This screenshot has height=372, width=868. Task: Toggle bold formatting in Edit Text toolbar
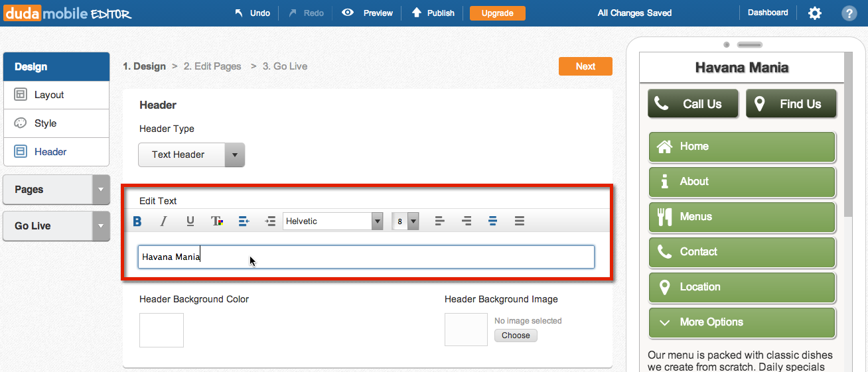(137, 221)
